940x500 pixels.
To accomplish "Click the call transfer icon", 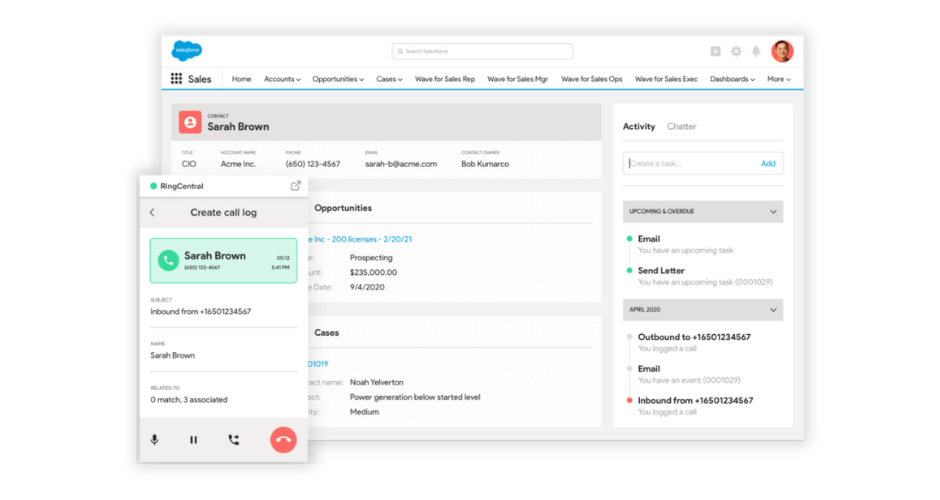I will pos(234,439).
